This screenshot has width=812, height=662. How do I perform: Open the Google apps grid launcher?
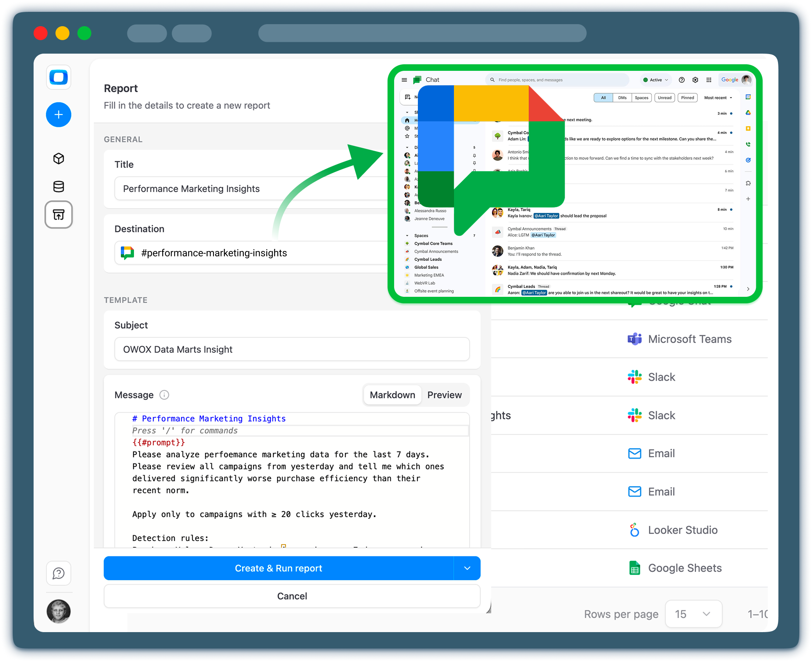[709, 80]
